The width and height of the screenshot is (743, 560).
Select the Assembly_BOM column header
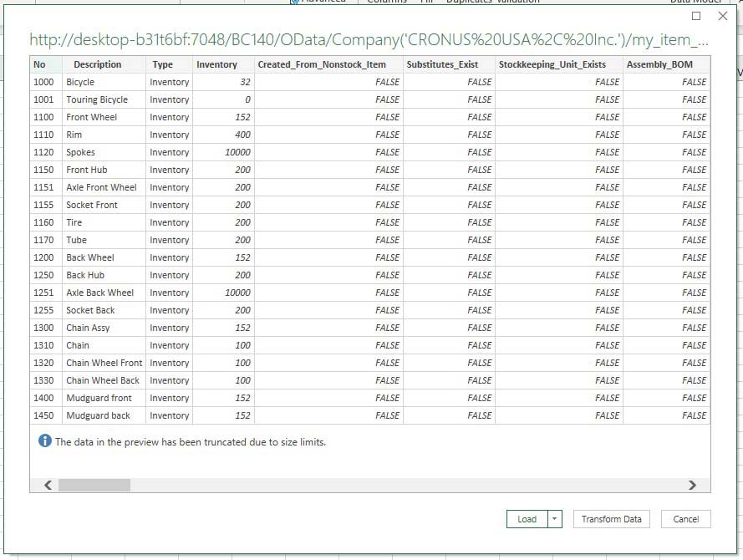pyautogui.click(x=666, y=64)
